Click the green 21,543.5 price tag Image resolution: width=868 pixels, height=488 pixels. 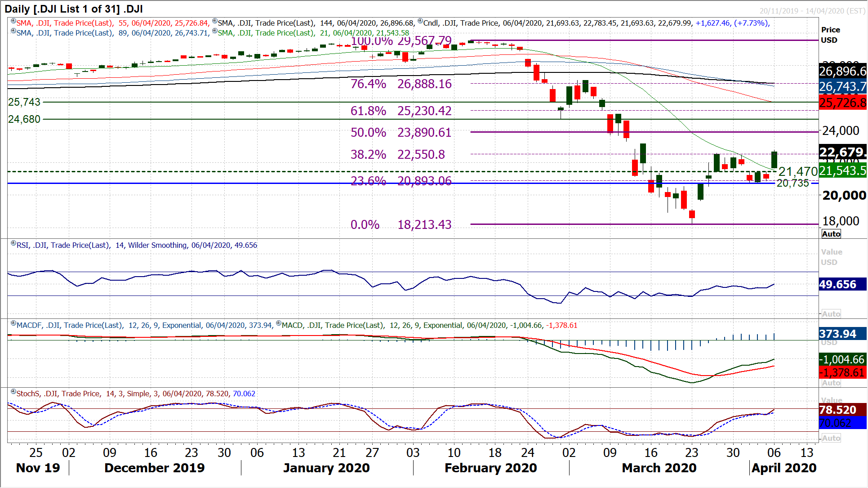(x=842, y=170)
